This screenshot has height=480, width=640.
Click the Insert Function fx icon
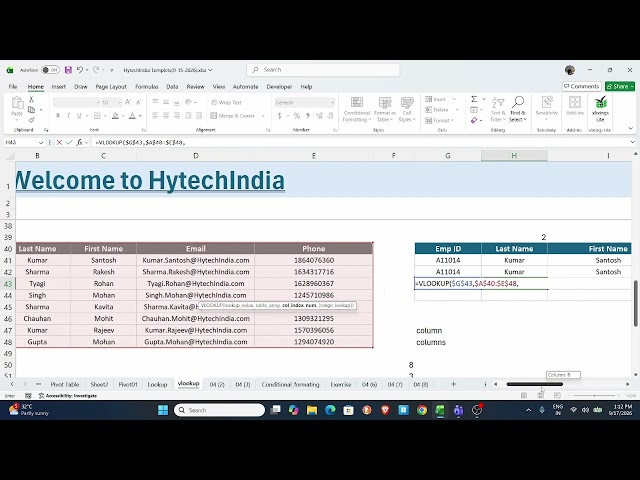click(79, 142)
